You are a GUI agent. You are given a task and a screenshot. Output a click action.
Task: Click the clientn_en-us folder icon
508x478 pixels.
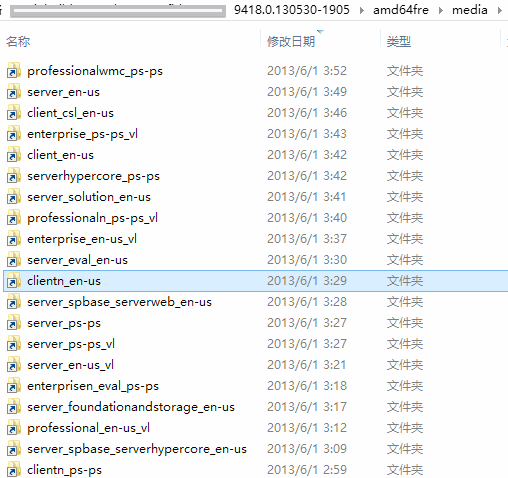14,281
